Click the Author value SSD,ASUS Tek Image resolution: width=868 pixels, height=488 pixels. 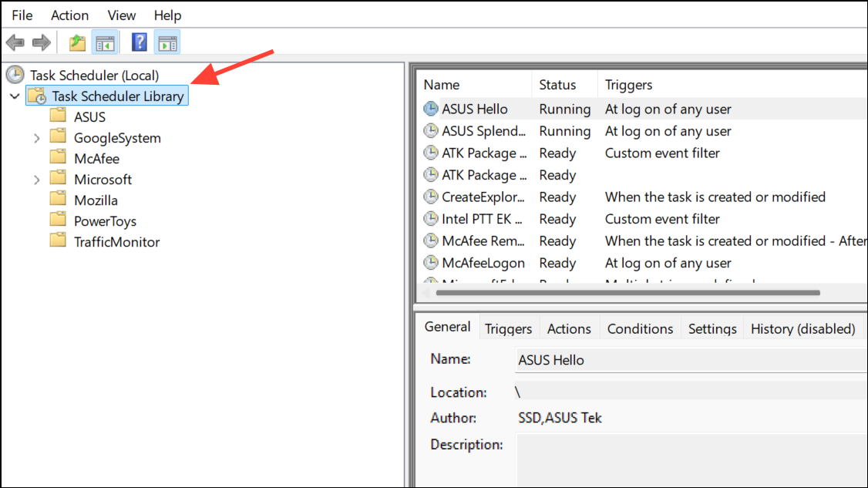click(x=560, y=418)
